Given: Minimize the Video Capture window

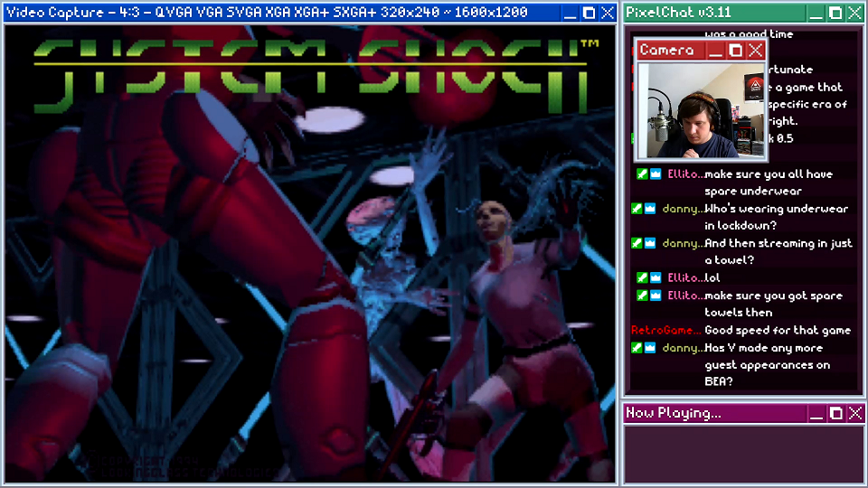Looking at the screenshot, I should click(x=571, y=13).
